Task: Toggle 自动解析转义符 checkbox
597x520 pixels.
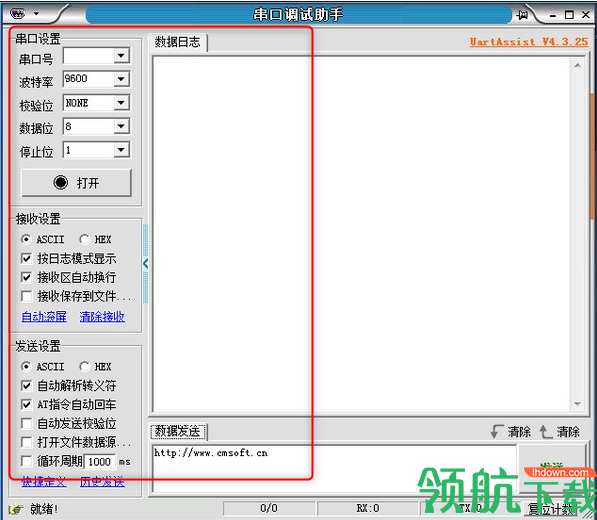Action: [26, 386]
